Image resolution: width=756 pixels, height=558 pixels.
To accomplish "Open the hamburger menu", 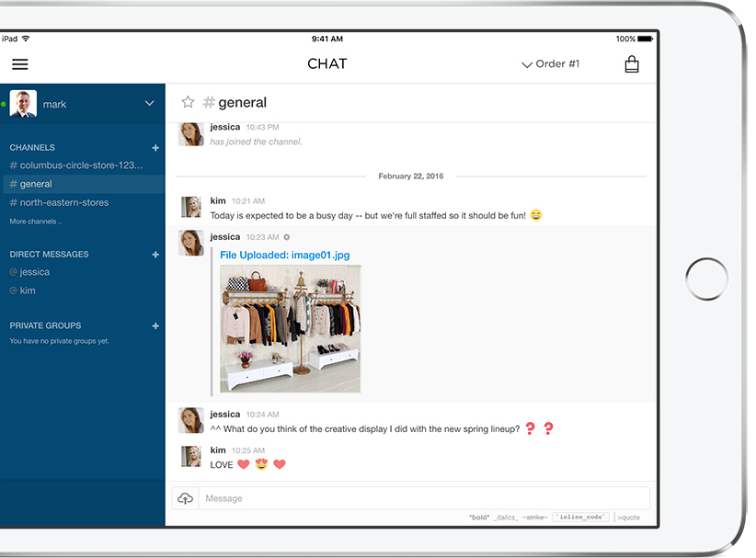I will tap(19, 64).
